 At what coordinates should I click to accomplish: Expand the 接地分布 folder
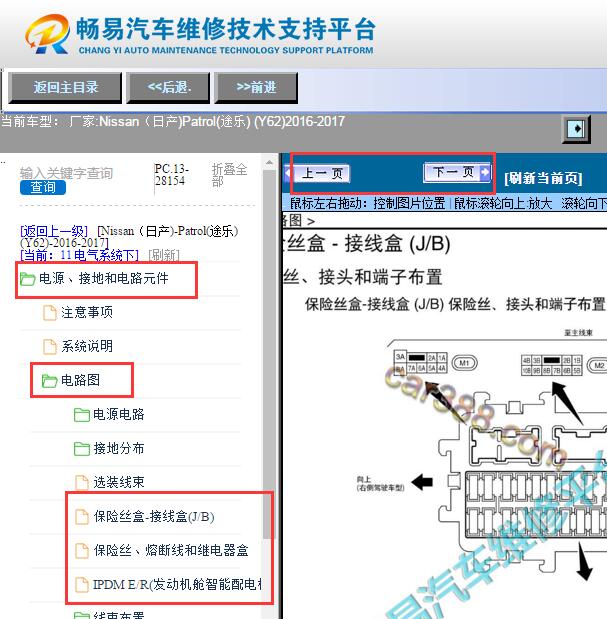pyautogui.click(x=119, y=448)
